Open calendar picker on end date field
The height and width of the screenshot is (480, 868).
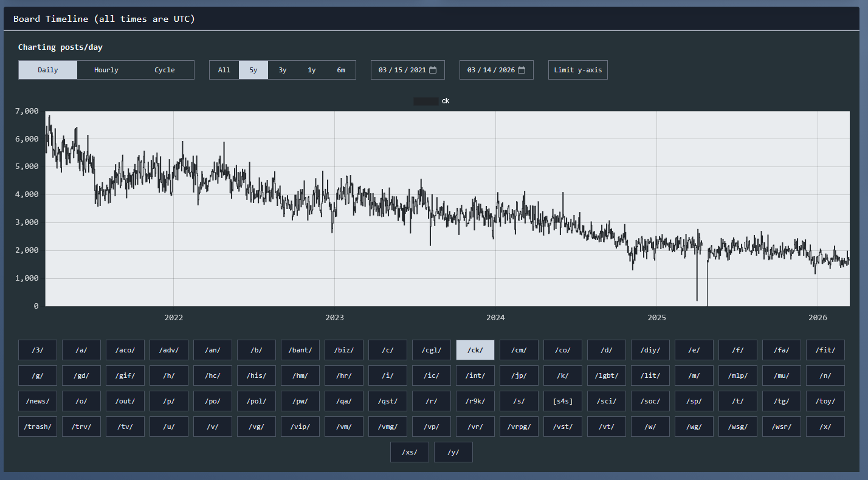tap(522, 70)
